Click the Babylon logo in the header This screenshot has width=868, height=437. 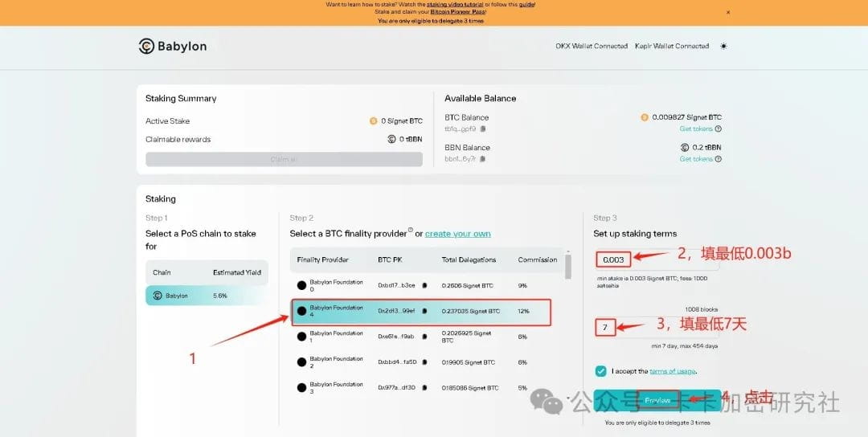tap(173, 47)
